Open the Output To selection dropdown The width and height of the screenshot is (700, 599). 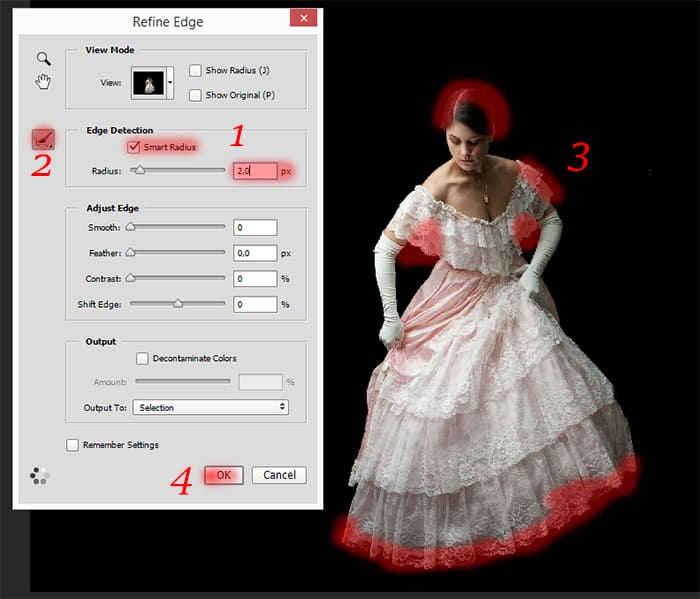pyautogui.click(x=211, y=407)
